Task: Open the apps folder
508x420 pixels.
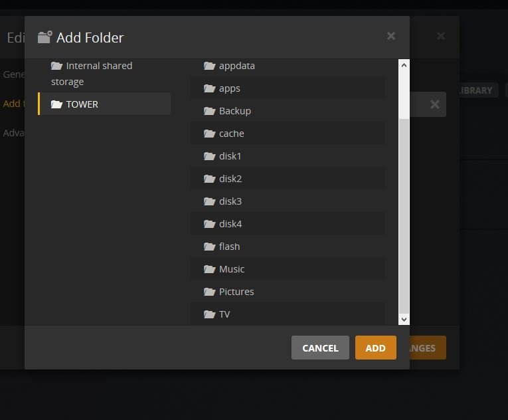Action: (288, 88)
